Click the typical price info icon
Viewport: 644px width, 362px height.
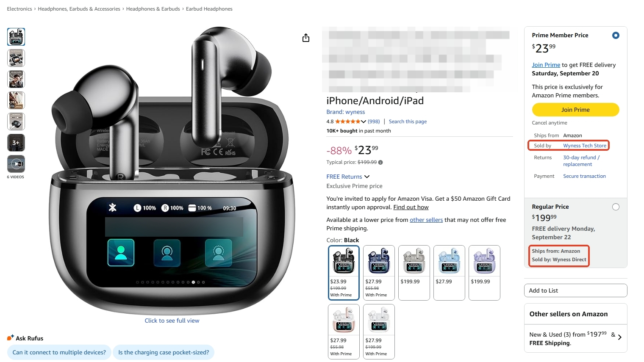click(x=380, y=163)
